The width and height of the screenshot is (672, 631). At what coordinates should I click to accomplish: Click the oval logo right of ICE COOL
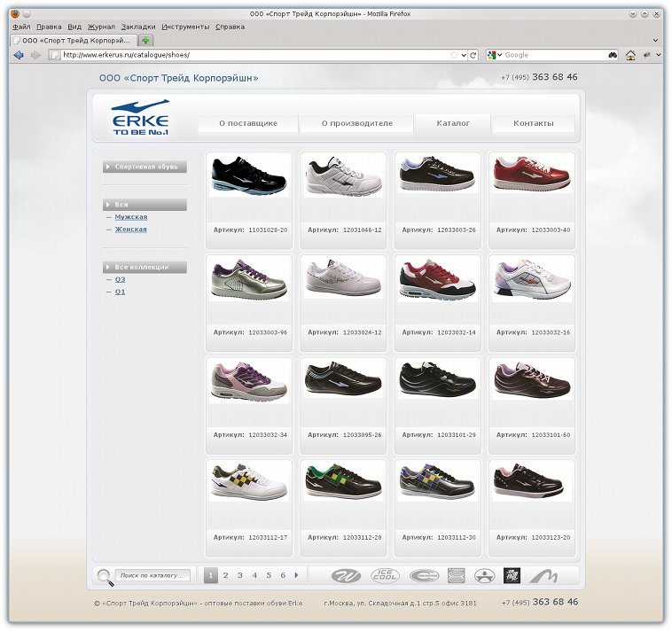(x=424, y=576)
